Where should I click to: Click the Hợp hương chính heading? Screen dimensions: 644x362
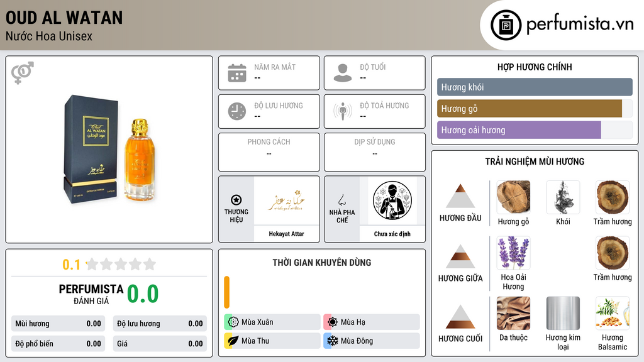pos(535,67)
